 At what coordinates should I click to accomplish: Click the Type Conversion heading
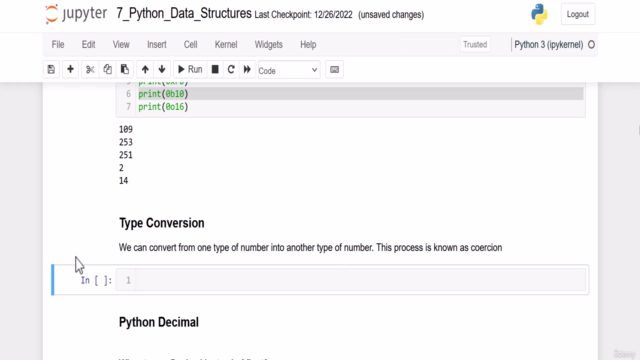coord(162,223)
